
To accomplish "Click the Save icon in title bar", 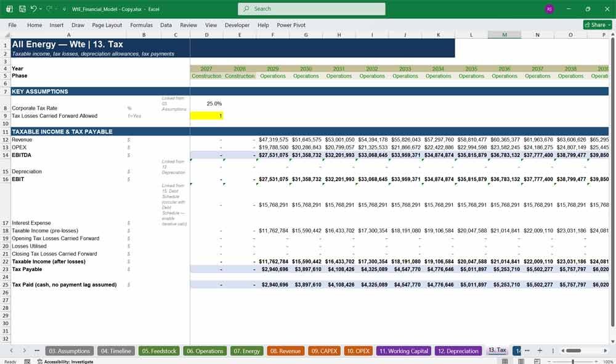I will pyautogui.click(x=22, y=9).
